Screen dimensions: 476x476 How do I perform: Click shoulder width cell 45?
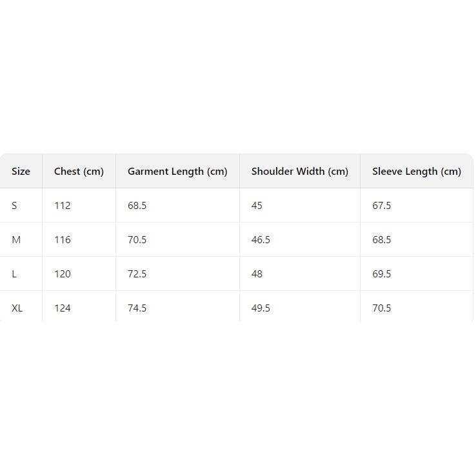(257, 206)
